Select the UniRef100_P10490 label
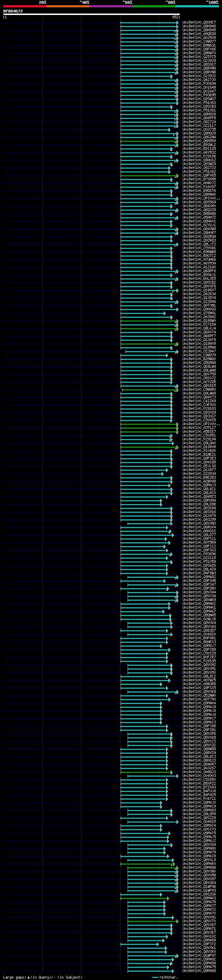 coord(199,451)
